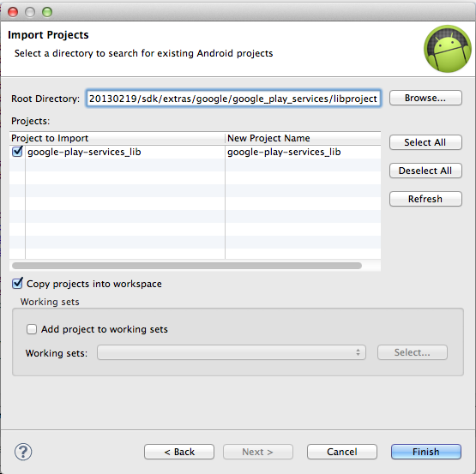Close the window with the red button
Viewport: 476px width, 474px height.
tap(13, 12)
